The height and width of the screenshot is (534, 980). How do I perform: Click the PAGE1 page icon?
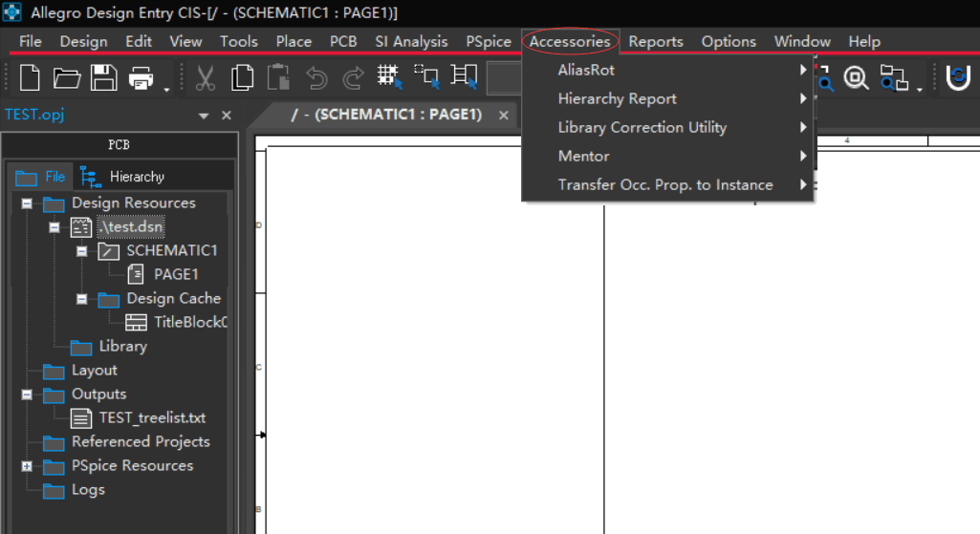coord(136,274)
